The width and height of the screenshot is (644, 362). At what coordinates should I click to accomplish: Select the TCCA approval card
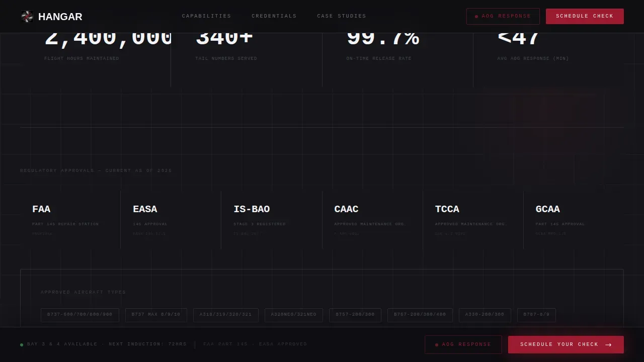(x=473, y=220)
